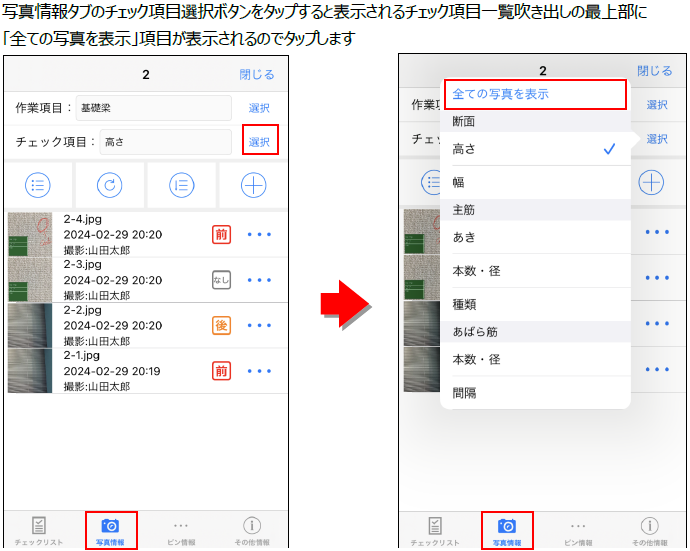This screenshot has width=690, height=551.
Task: Open 作業項目 選択 dropdown on left screen
Action: 259,107
